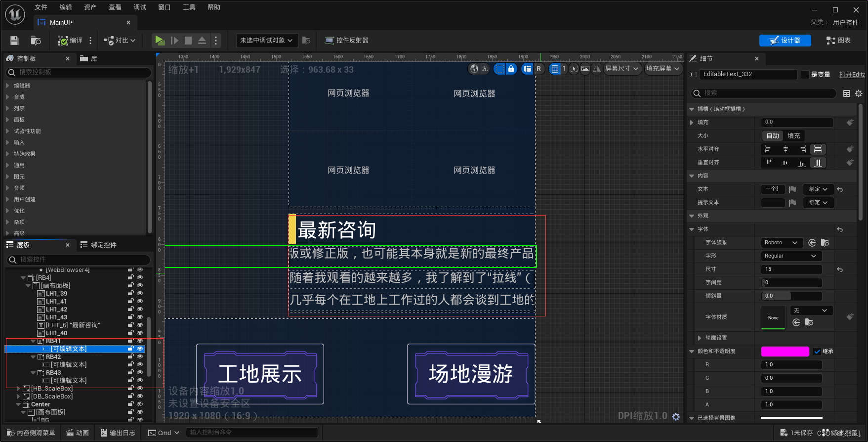868x442 pixels.
Task: Open the 填充屏幕 fill screen dropdown
Action: pyautogui.click(x=663, y=69)
